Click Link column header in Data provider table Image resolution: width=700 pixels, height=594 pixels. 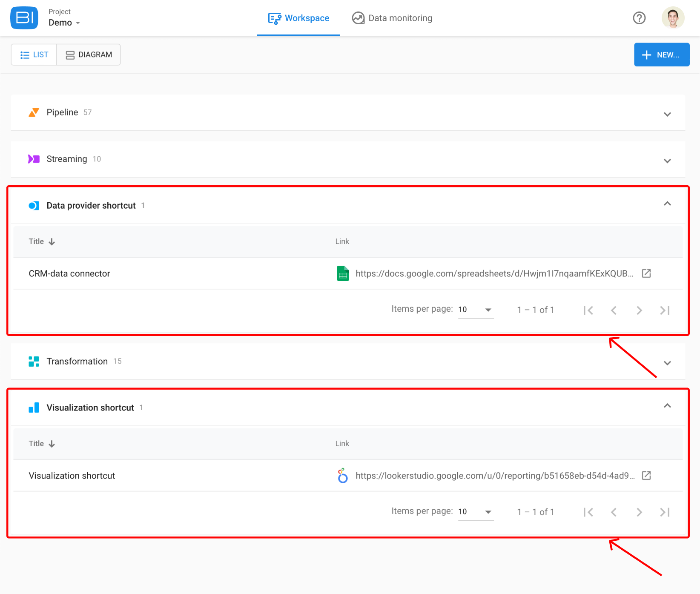[x=342, y=241]
